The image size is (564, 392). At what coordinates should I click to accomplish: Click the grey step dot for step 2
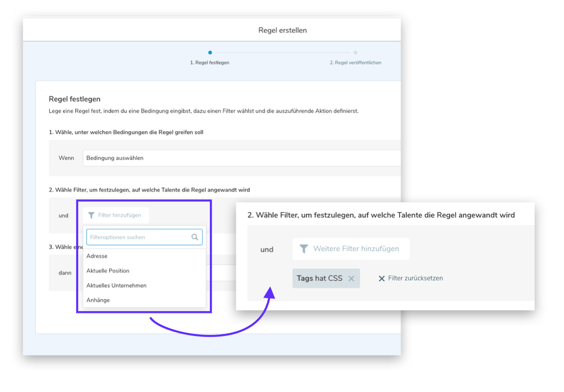[x=356, y=53]
